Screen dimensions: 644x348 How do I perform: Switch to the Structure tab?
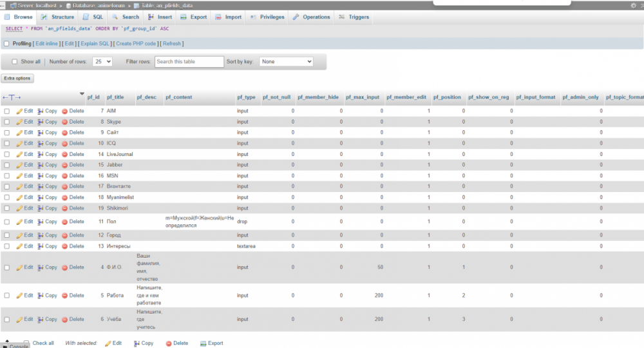[58, 17]
